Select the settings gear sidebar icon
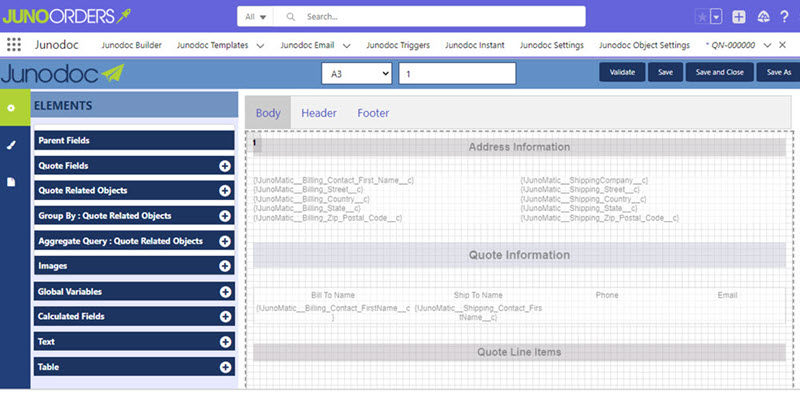This screenshot has height=394, width=800. tap(11, 108)
